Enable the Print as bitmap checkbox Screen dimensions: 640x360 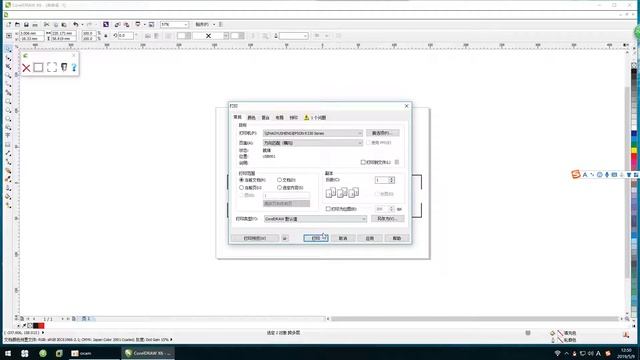328,209
